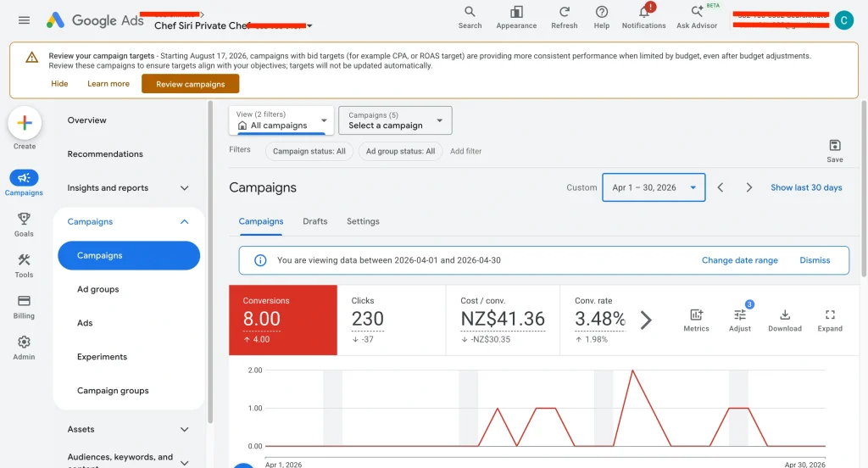Open the Learn more link in banner
Screen dimensions: 868x468
pyautogui.click(x=108, y=84)
